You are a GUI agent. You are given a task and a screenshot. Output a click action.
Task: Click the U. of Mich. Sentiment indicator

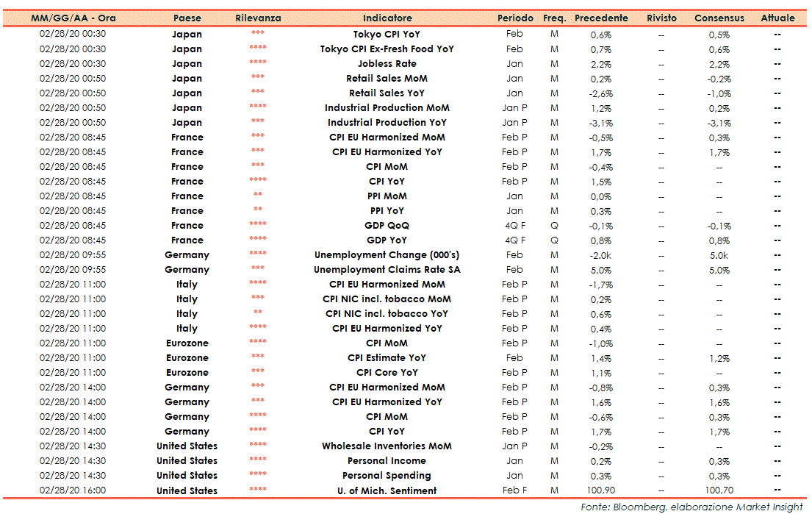387,490
